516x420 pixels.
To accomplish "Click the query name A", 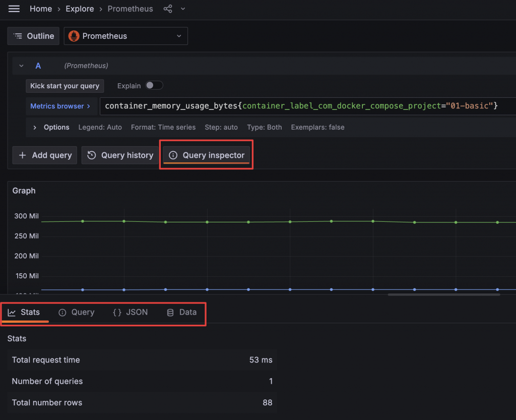I will pos(38,66).
